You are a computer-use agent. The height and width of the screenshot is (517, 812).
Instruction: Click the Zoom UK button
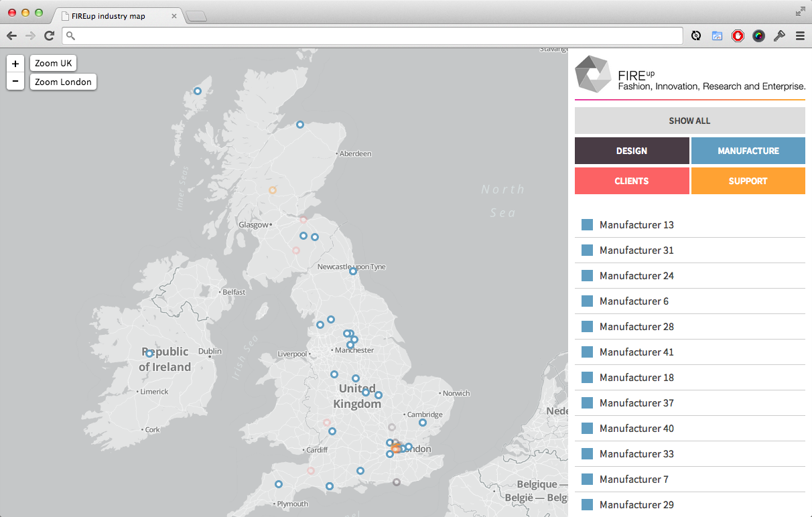coord(53,64)
